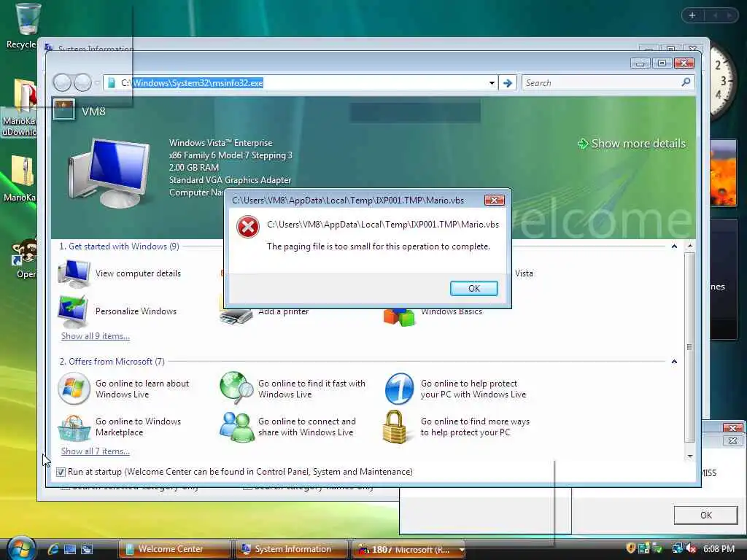Click Show all 9 items link

point(96,335)
